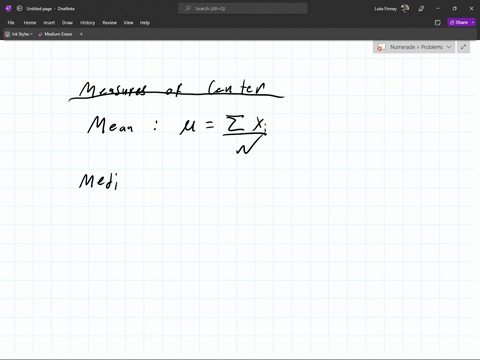
Task: Minimize the OneNote window
Action: pyautogui.click(x=438, y=9)
